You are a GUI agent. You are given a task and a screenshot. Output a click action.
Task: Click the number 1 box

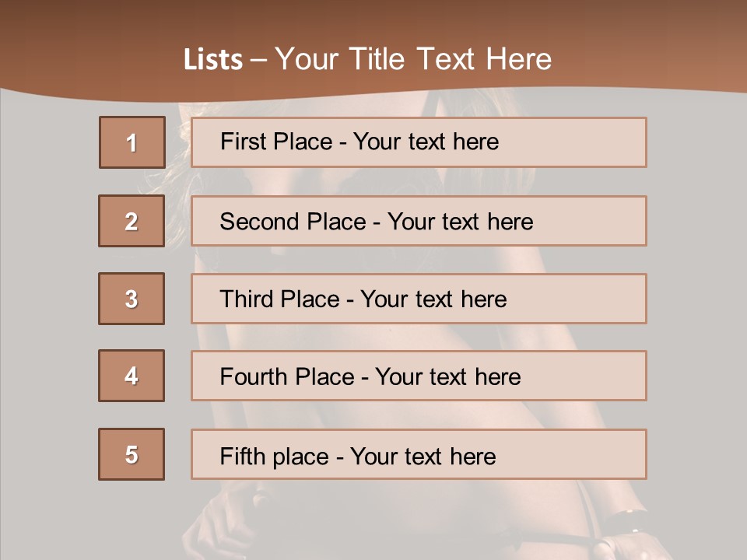click(x=132, y=142)
